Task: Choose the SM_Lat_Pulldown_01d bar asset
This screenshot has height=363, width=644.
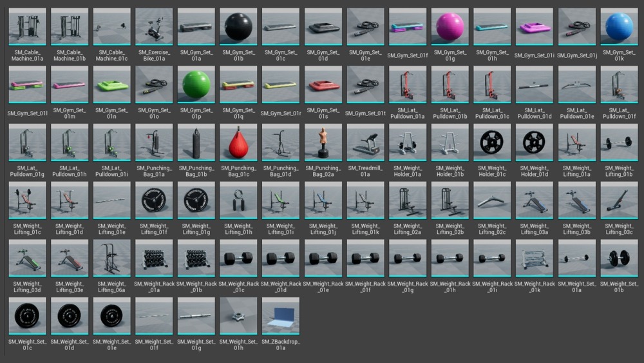Action: tap(535, 84)
